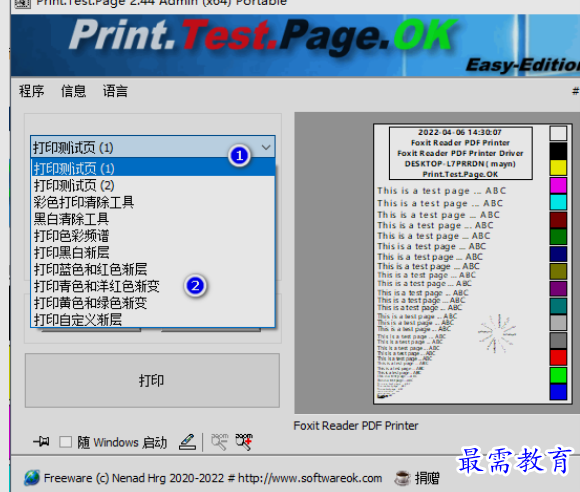Viewport: 580px width, 492px height.
Task: Toggle the pin always-on-top icon
Action: click(x=41, y=441)
